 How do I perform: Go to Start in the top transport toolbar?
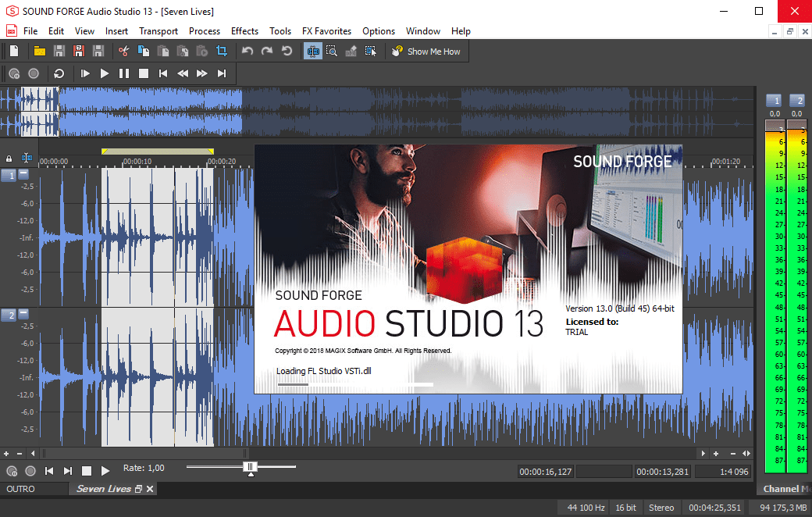pos(162,73)
